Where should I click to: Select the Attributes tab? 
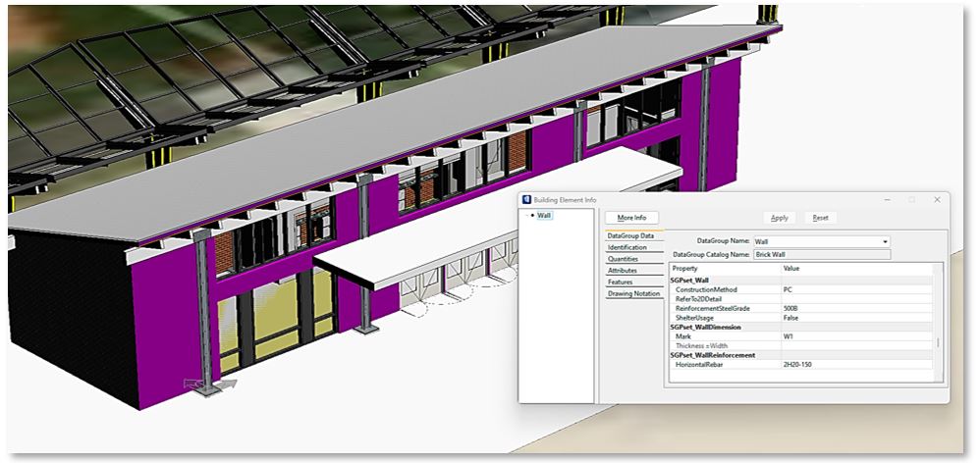tap(623, 271)
